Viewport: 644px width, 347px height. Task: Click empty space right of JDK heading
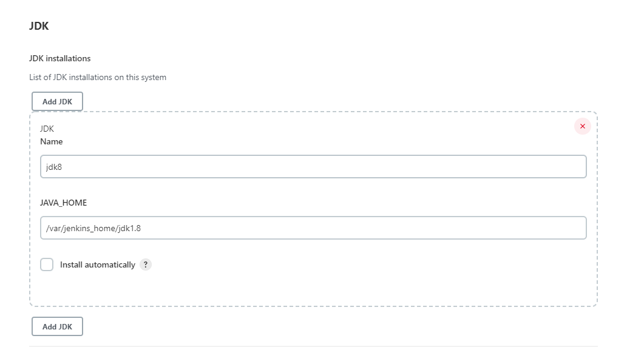tap(303, 27)
